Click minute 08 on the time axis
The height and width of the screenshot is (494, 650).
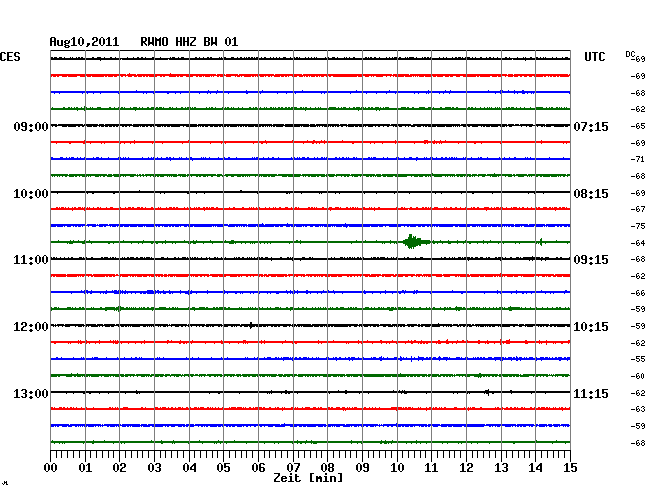tap(327, 468)
